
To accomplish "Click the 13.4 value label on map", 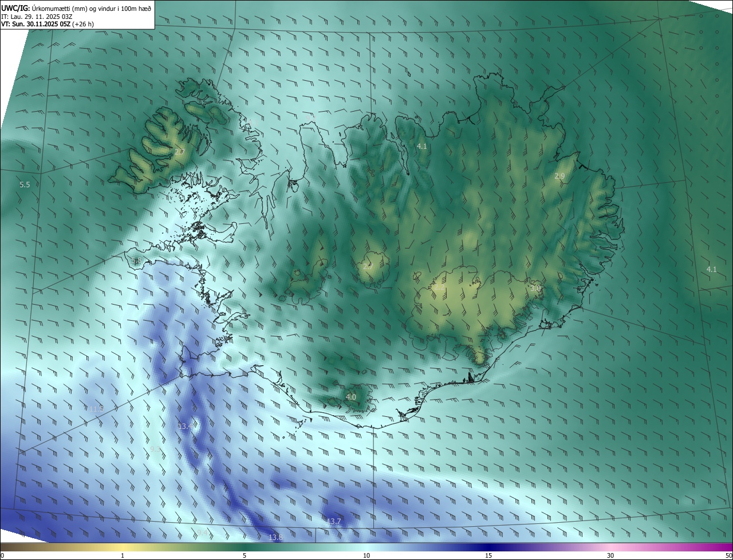I will pos(186,426).
